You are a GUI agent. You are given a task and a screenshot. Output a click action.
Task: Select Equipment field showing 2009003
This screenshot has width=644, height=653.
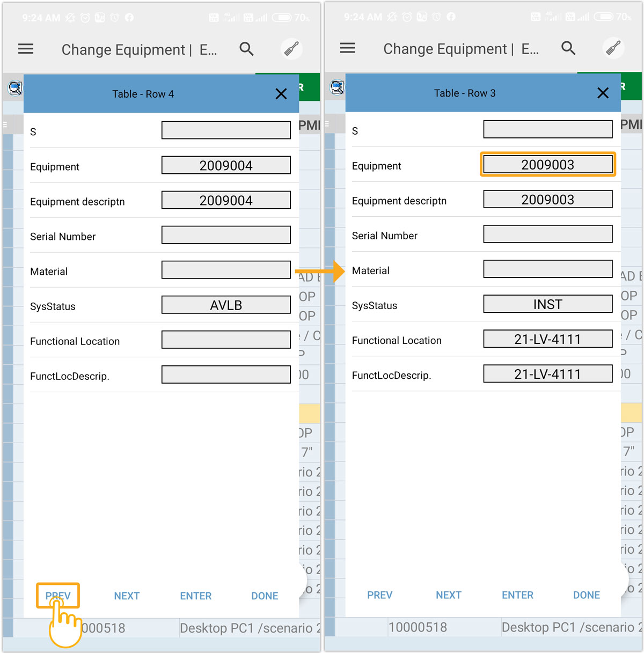[547, 165]
